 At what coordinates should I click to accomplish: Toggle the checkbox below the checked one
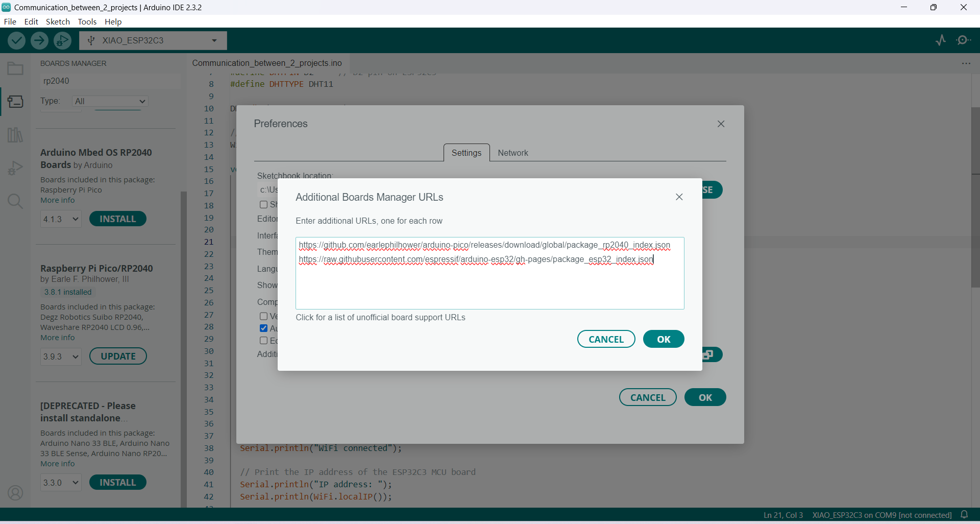point(263,341)
